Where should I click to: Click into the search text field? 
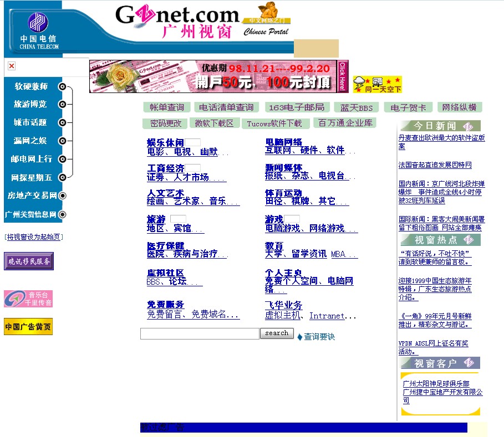200,333
